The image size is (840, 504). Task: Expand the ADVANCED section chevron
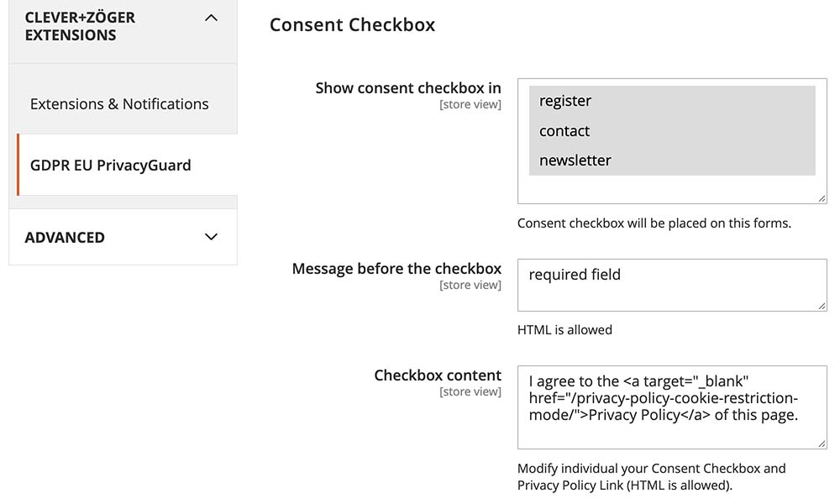[211, 237]
